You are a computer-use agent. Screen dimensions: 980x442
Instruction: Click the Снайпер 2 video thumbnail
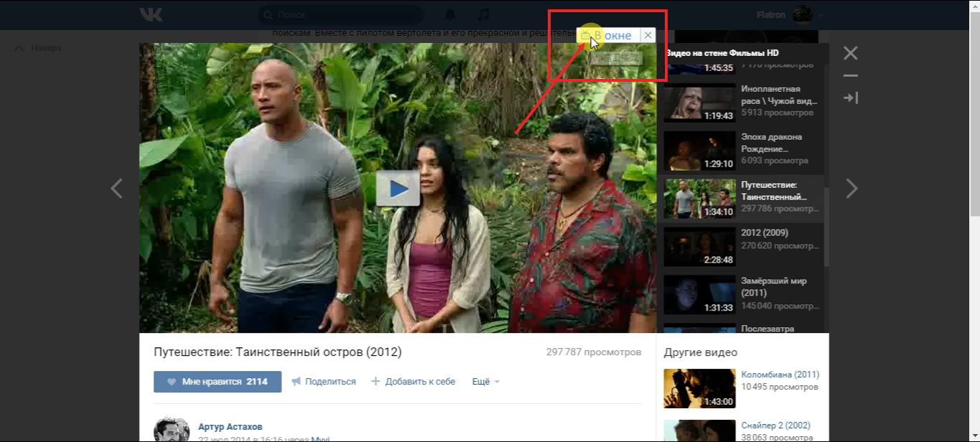click(699, 431)
